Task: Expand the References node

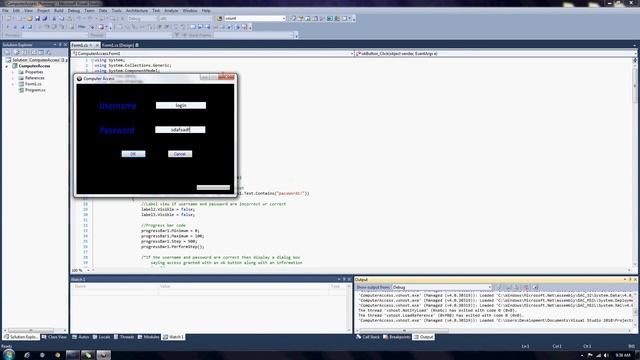Action: pos(13,78)
